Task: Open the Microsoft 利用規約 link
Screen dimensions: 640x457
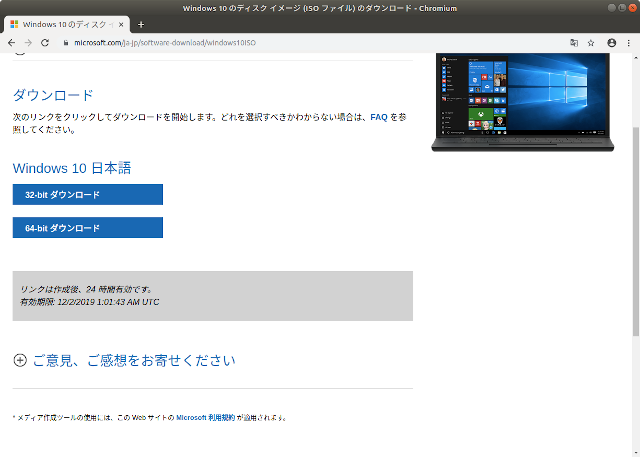Action: pos(206,417)
